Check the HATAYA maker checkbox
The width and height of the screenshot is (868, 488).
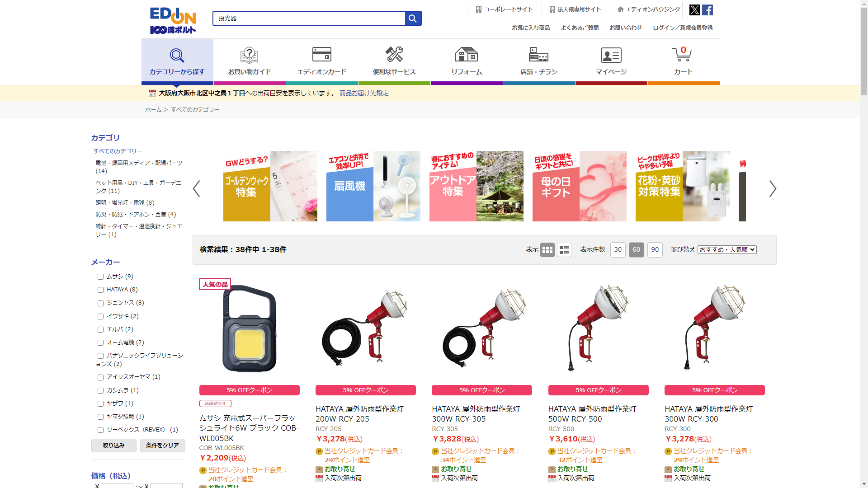click(x=100, y=290)
